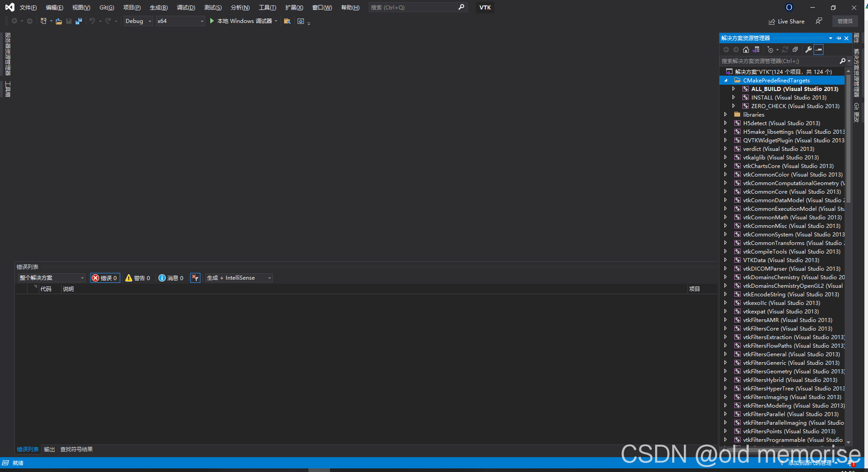Click in the Solution Explorer search box
868x472 pixels.
point(779,61)
